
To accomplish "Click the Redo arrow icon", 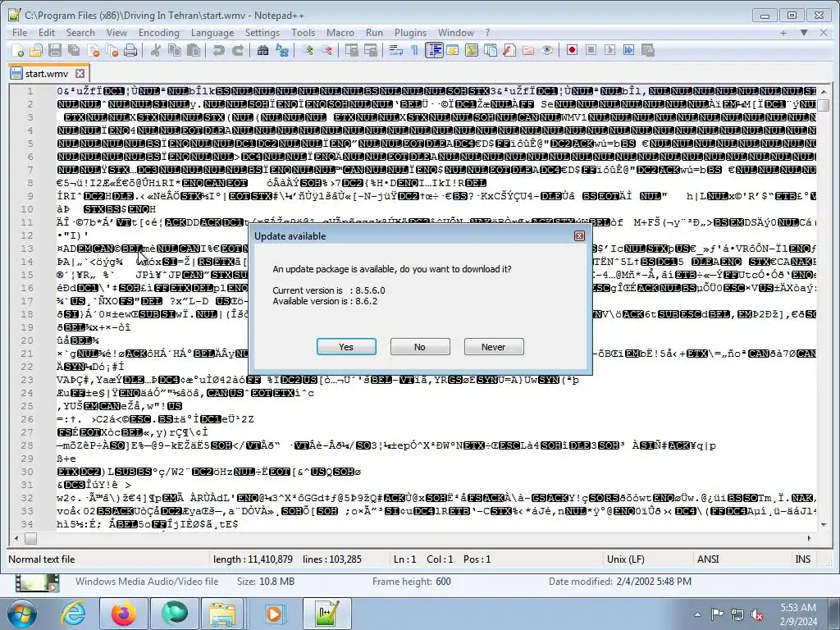I will pos(237,50).
